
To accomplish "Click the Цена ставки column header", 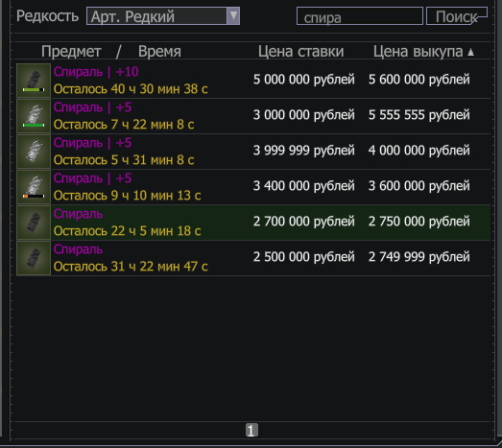I will 300,51.
